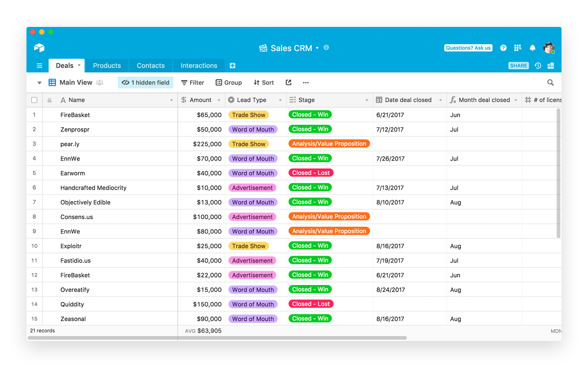Image resolution: width=588 pixels, height=378 pixels.
Task: Expand the Sales CRM base dropdown
Action: point(317,48)
